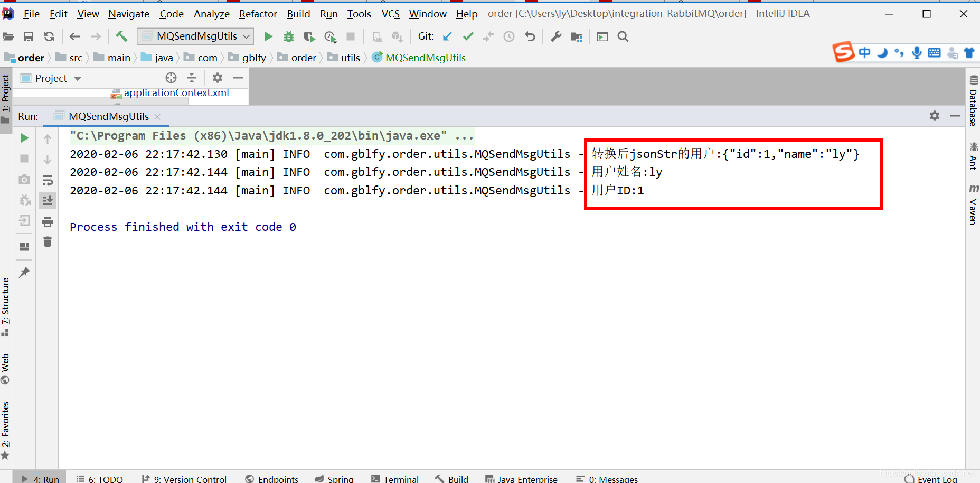Toggle soft-wrap in the console

[x=48, y=180]
